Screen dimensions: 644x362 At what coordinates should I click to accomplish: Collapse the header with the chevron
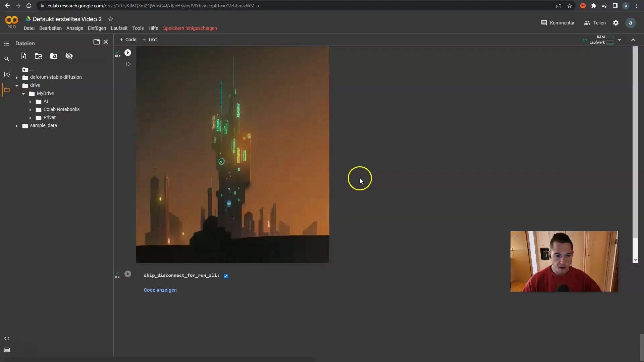click(x=633, y=40)
